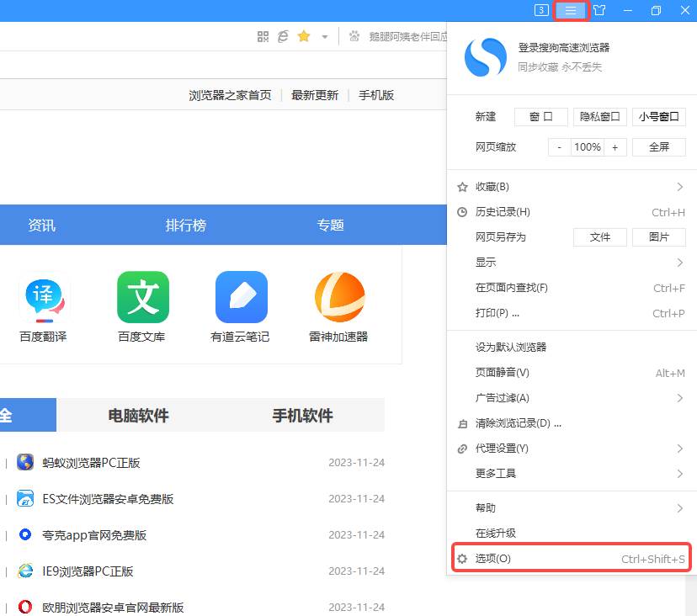Decrease page zoom with minus button
The width and height of the screenshot is (697, 616).
point(559,147)
